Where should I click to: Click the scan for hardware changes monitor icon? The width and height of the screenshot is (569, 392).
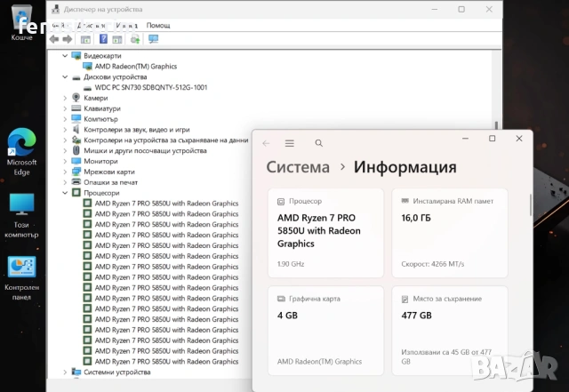(x=154, y=39)
